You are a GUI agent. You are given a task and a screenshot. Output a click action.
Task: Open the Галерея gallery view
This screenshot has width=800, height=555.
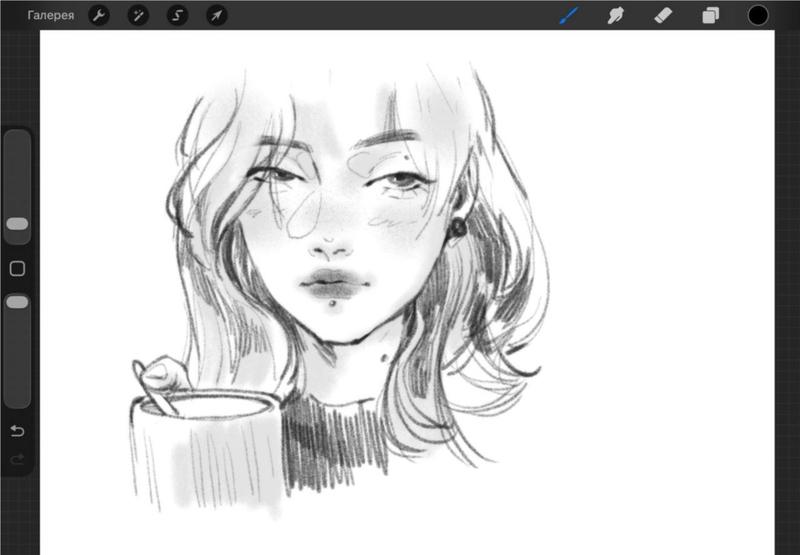point(51,15)
